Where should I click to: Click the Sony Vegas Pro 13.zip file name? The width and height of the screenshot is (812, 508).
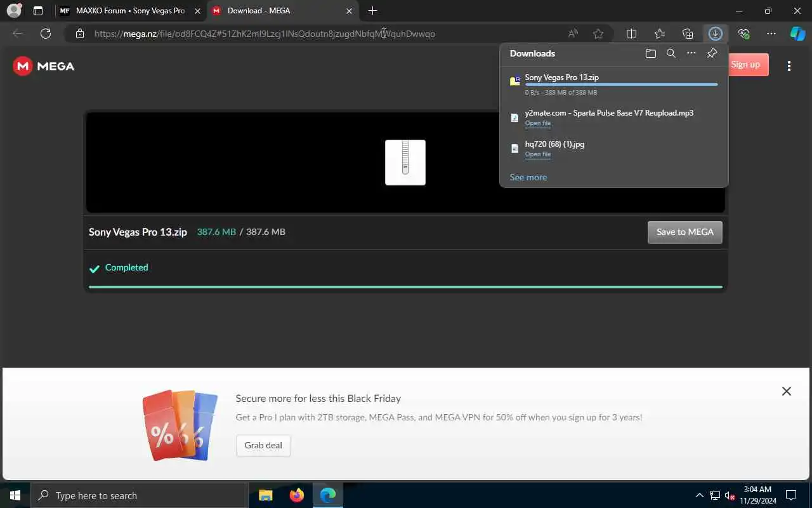point(138,232)
